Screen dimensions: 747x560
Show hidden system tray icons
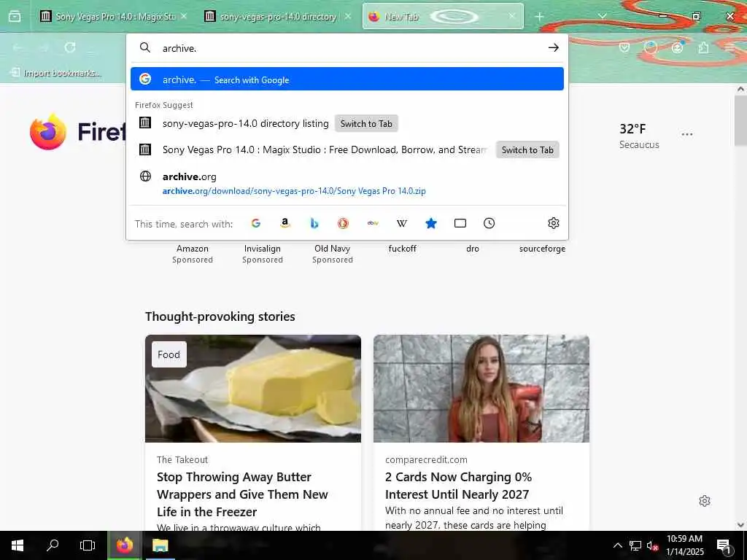pyautogui.click(x=617, y=545)
